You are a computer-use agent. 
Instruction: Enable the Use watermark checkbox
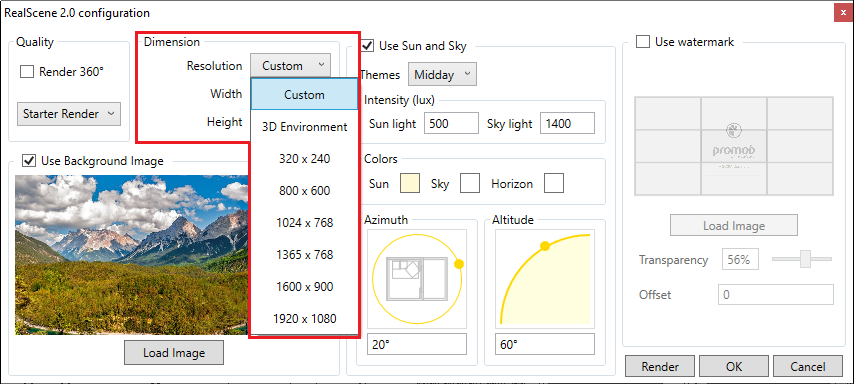[643, 42]
